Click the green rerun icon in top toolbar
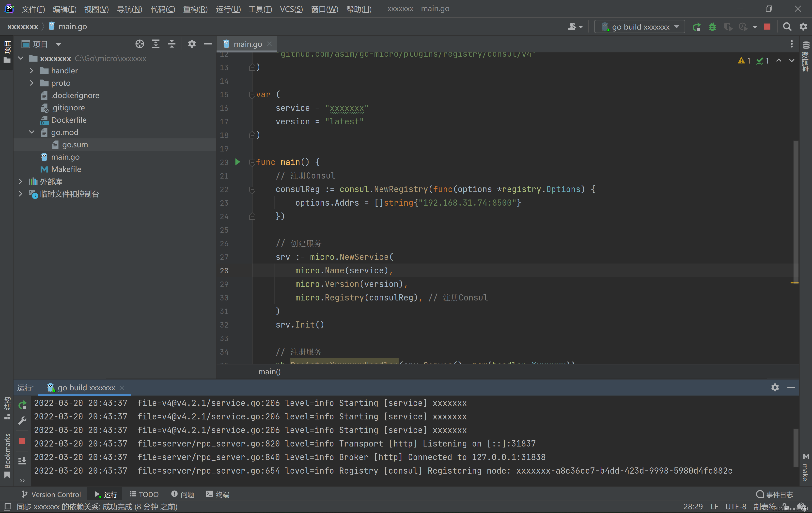 696,27
